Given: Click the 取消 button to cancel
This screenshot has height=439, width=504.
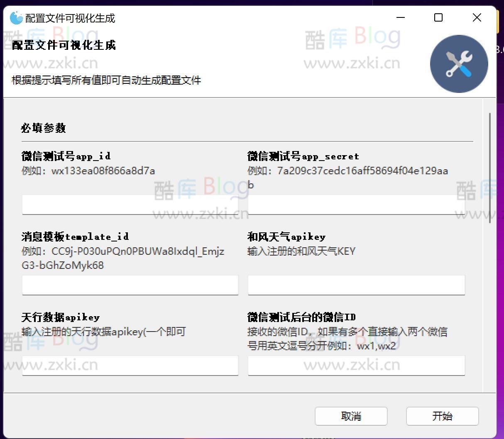Looking at the screenshot, I should pos(351,416).
